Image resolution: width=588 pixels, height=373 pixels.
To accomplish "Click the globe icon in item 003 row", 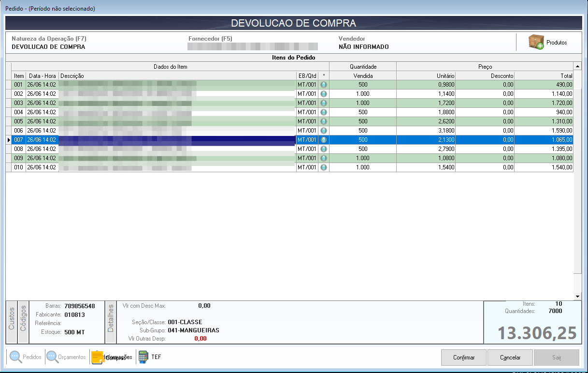I will pos(324,103).
